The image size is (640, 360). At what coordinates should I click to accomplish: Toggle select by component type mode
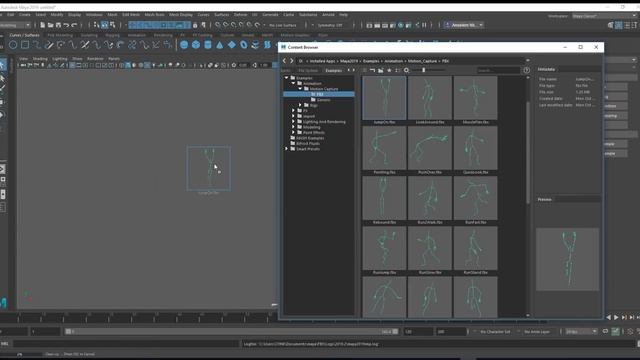tap(112, 25)
